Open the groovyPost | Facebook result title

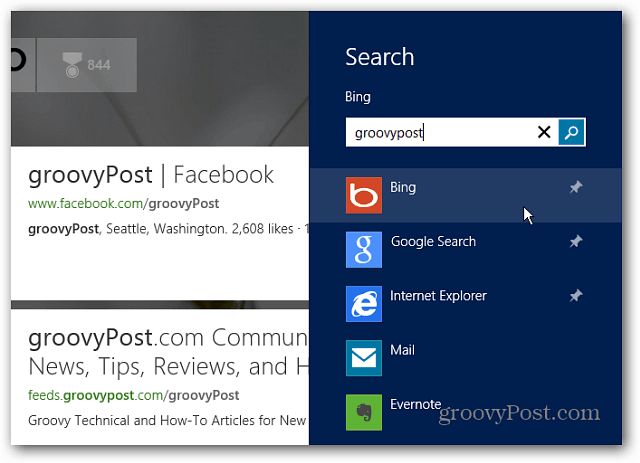151,175
